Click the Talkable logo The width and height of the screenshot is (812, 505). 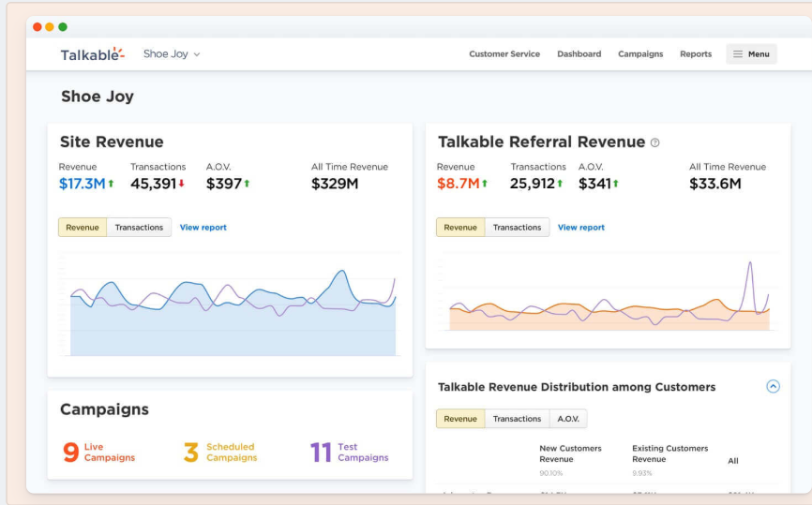pyautogui.click(x=92, y=53)
